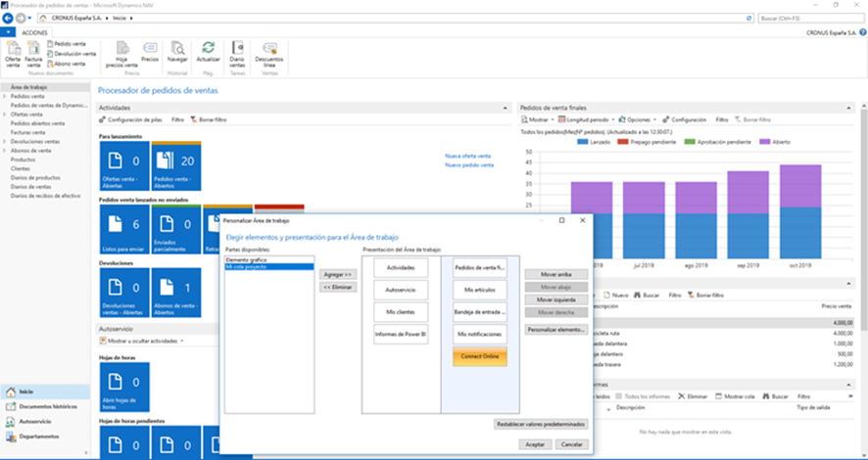Select the Connect Online layout box

[x=480, y=356]
